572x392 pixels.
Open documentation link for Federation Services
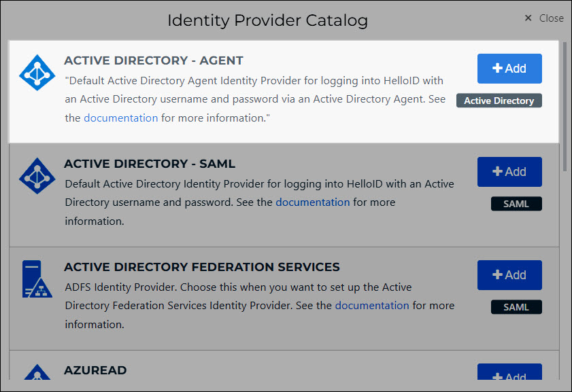372,305
